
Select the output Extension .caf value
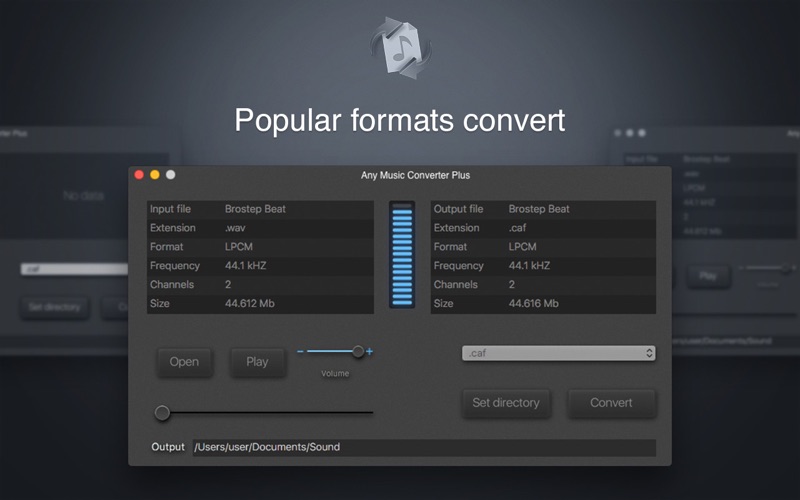[517, 228]
